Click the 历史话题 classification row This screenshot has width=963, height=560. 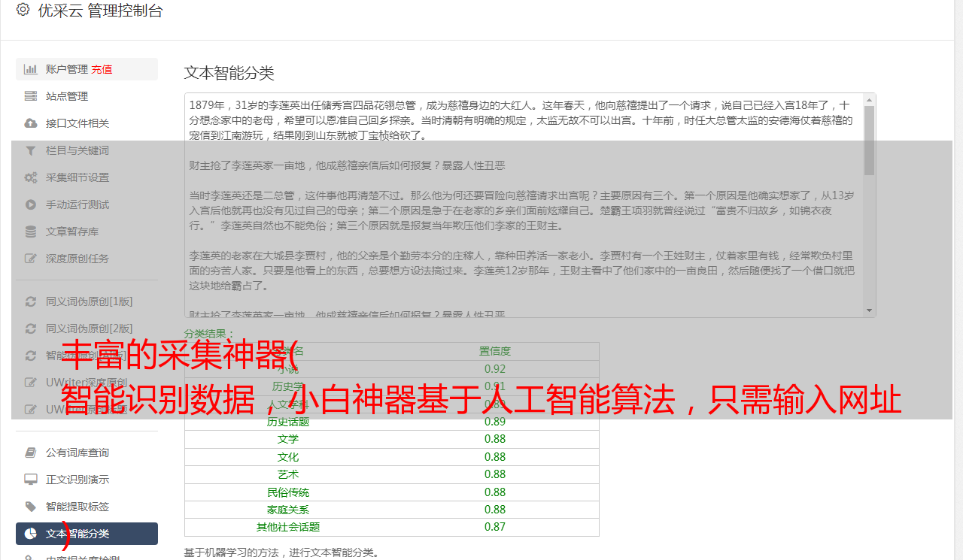[392, 422]
